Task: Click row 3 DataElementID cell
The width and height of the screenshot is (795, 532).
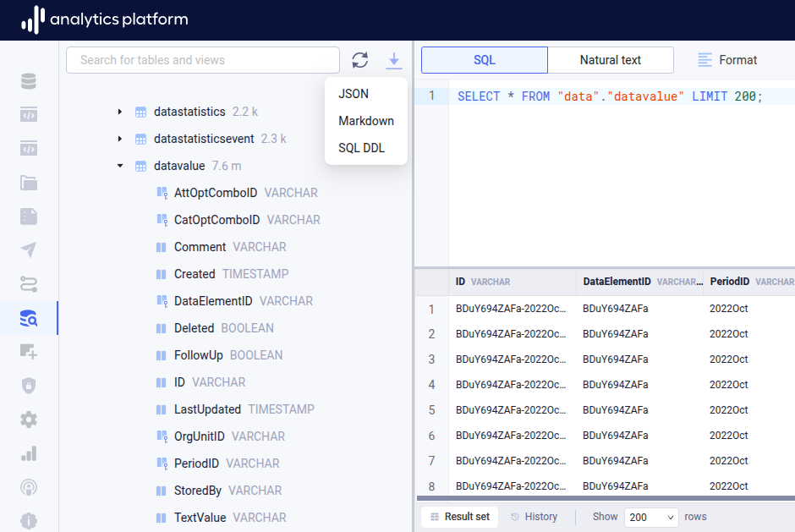Action: tap(615, 359)
